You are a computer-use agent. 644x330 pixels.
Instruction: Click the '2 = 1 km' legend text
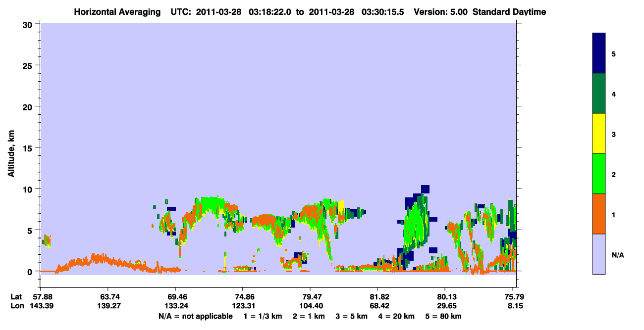pyautogui.click(x=309, y=316)
